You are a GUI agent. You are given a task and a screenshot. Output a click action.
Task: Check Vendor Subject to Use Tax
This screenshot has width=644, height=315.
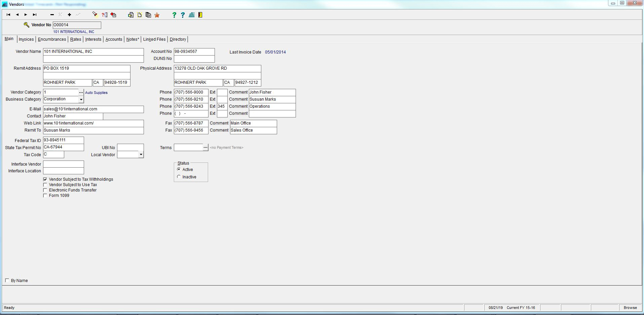click(x=45, y=185)
